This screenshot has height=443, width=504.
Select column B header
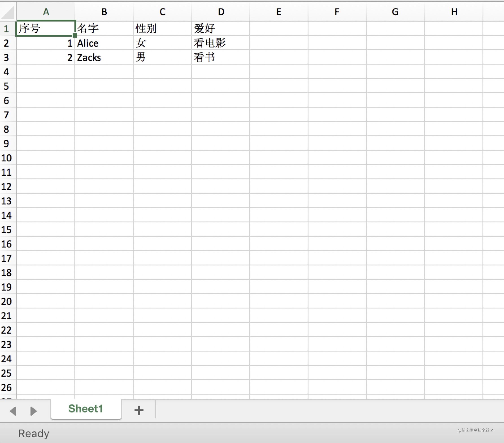click(x=104, y=12)
